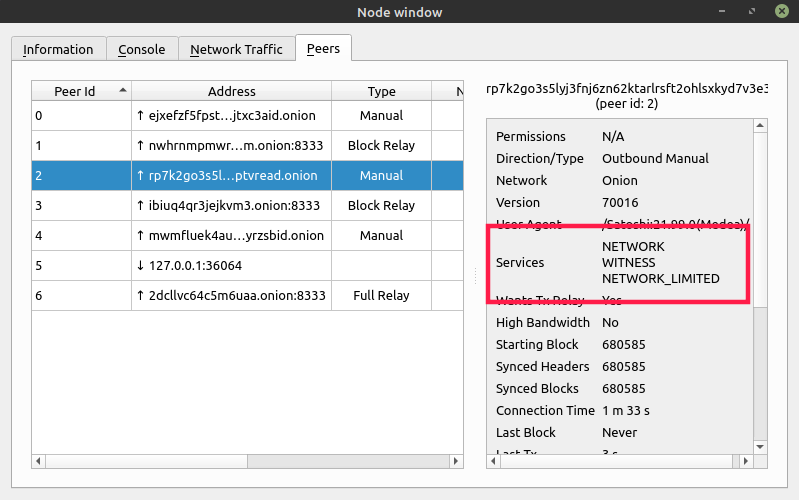
Task: Click Version value 70016
Action: pos(620,202)
